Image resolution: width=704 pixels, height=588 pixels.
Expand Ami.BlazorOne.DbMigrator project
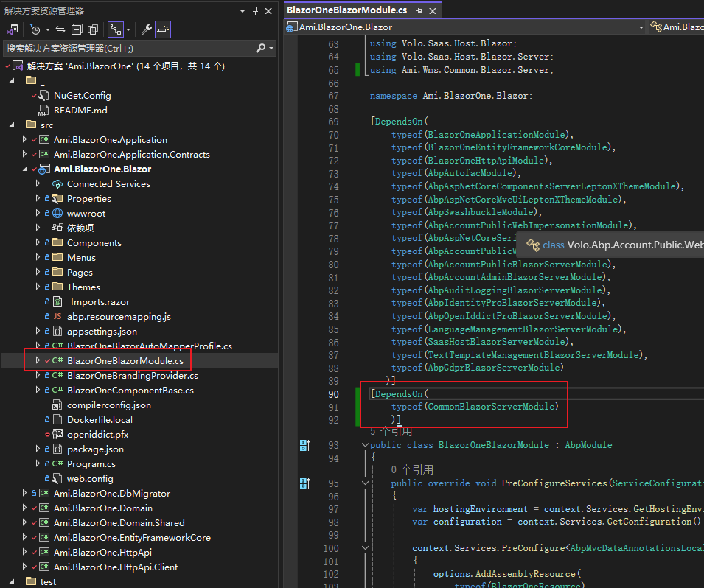24,493
